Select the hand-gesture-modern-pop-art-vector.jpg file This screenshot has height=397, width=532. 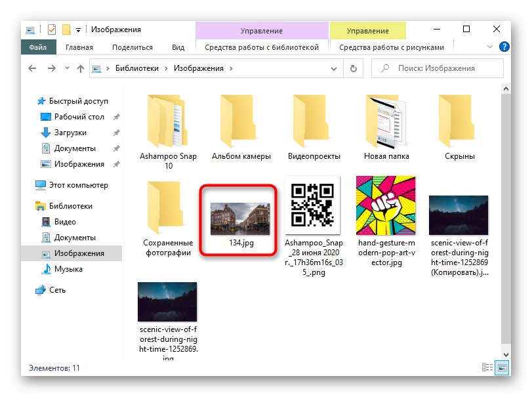386,221
